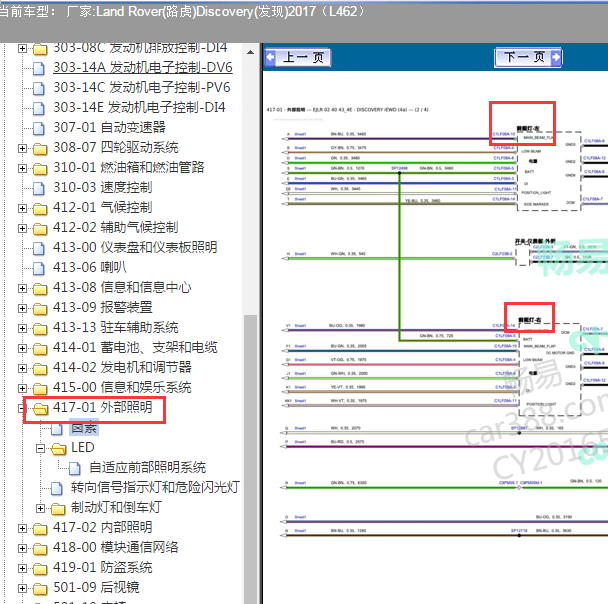Expand 412-02 辅助气候控制 node
Screen dimensions: 608x604
coord(22,228)
